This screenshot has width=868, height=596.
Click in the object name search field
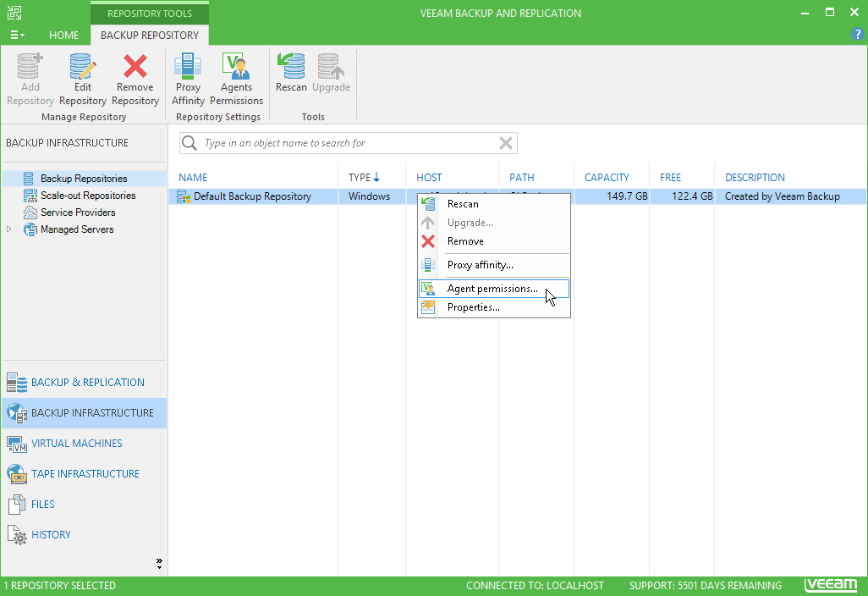pos(349,143)
